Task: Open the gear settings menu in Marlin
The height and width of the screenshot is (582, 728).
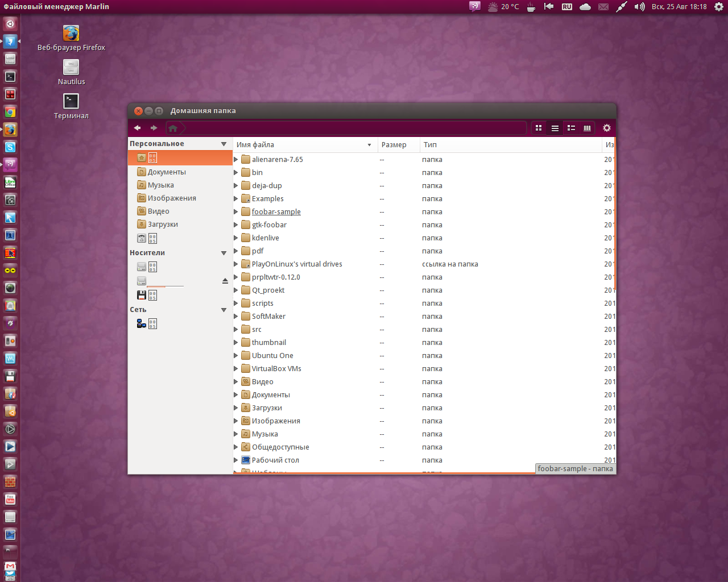Action: [607, 128]
